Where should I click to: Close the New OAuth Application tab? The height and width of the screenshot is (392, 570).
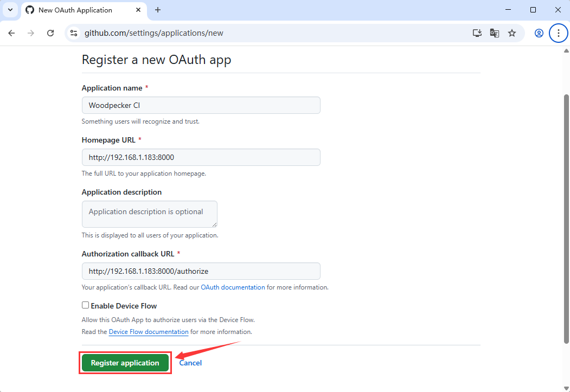tap(138, 10)
